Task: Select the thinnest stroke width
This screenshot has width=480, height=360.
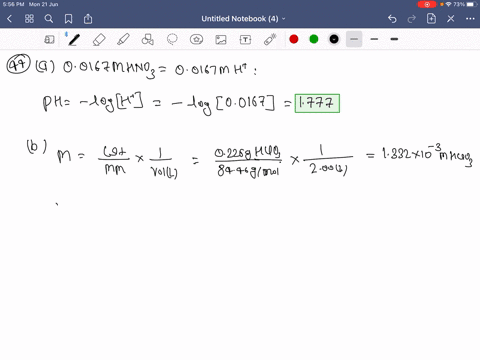Action: point(354,39)
